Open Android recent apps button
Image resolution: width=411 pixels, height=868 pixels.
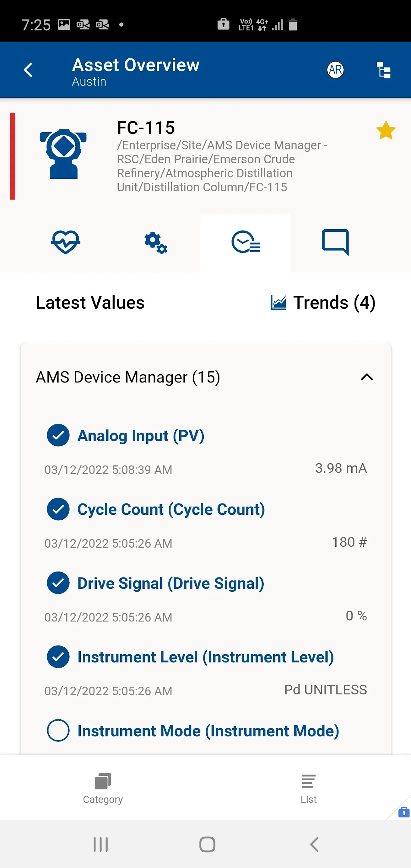(100, 844)
